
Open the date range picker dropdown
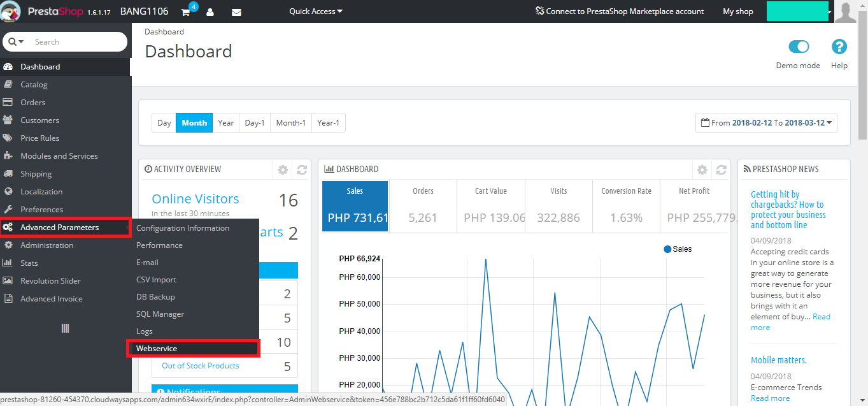pos(766,122)
